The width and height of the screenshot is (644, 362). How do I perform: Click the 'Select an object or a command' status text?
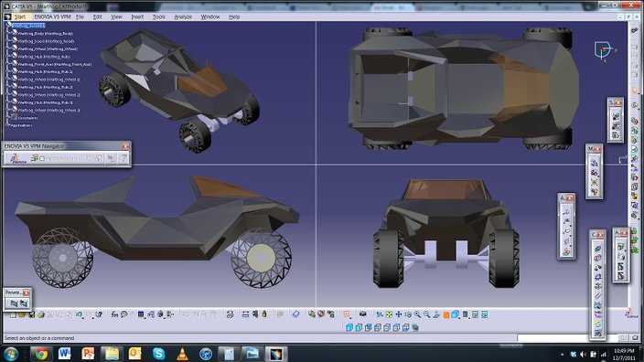point(39,338)
